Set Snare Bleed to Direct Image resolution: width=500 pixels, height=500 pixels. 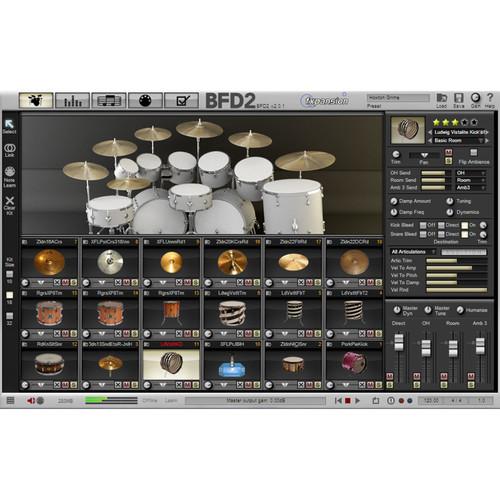pyautogui.click(x=441, y=235)
